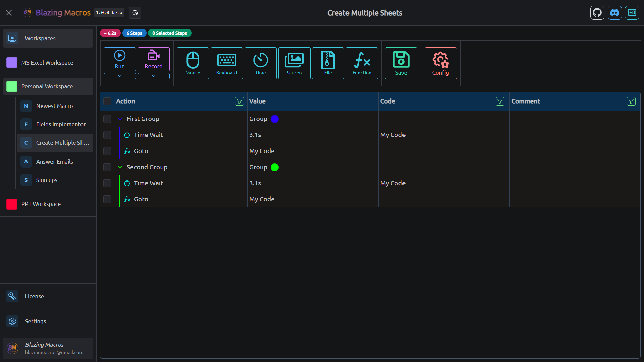Open the documentation panel icon
The width and height of the screenshot is (644, 362).
click(632, 13)
